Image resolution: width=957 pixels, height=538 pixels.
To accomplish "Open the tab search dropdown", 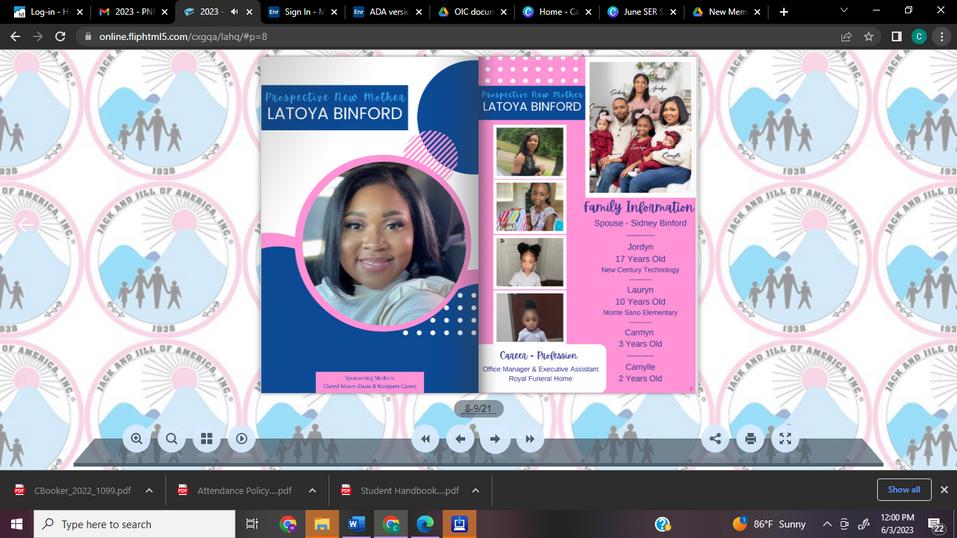I will [x=844, y=10].
